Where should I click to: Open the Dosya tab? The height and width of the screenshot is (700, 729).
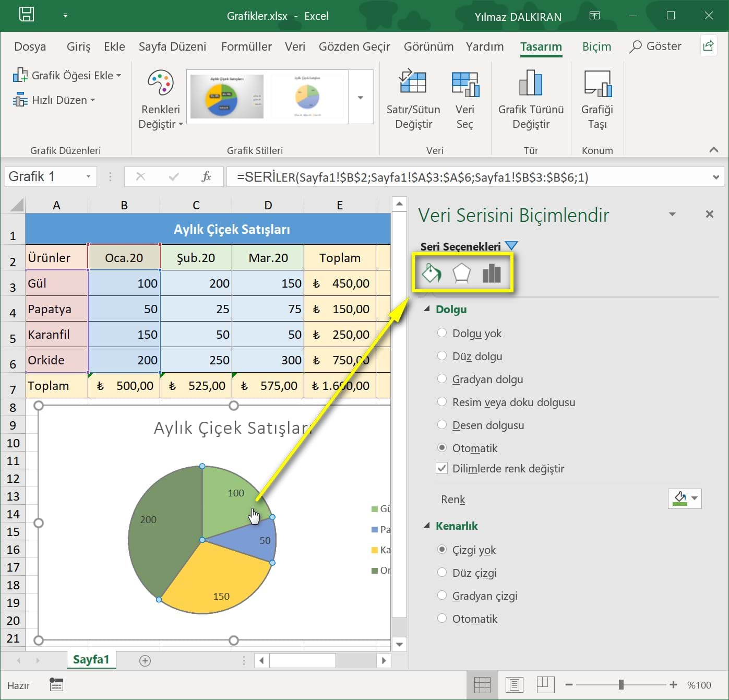pyautogui.click(x=30, y=46)
